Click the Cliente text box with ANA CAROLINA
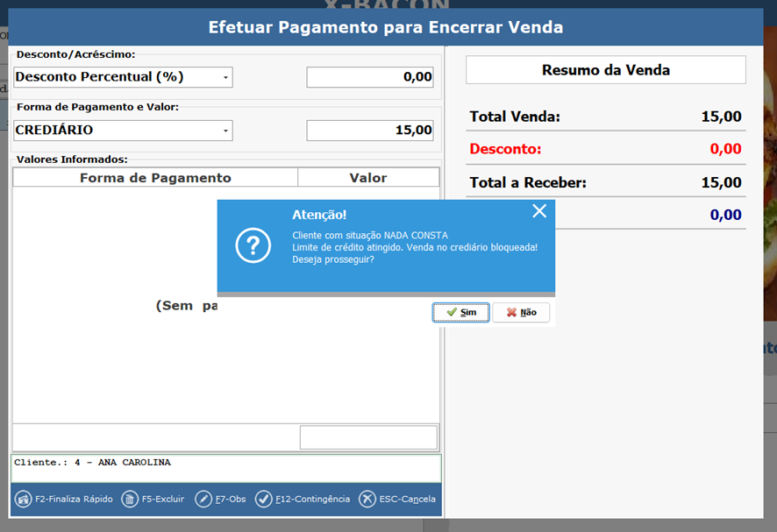Screen dimensions: 777x532 point(226,467)
